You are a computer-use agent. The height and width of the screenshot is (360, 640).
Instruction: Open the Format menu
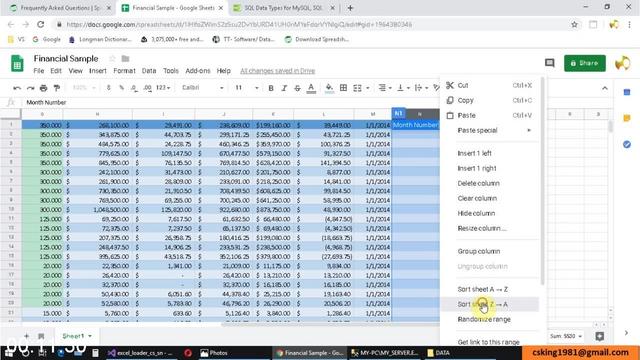124,71
